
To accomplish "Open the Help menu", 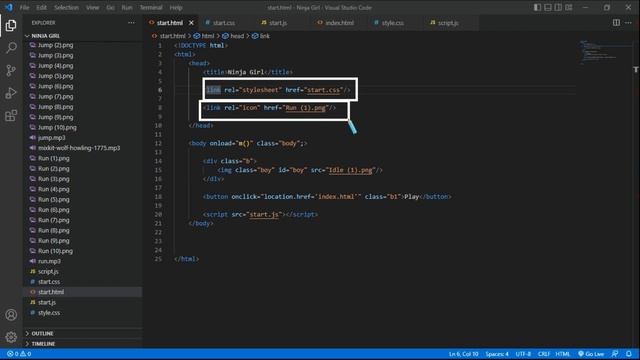I will pyautogui.click(x=176, y=7).
